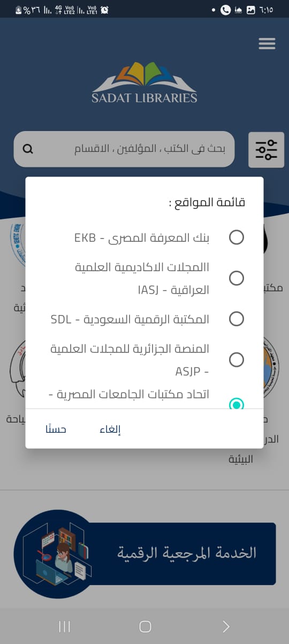Image resolution: width=289 pixels, height=644 pixels.
Task: Cancel dialog with إلغاء button
Action: tap(110, 430)
